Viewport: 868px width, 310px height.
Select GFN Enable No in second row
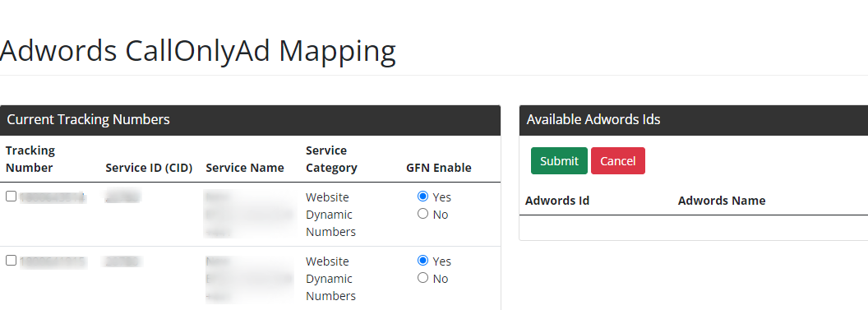(x=423, y=277)
